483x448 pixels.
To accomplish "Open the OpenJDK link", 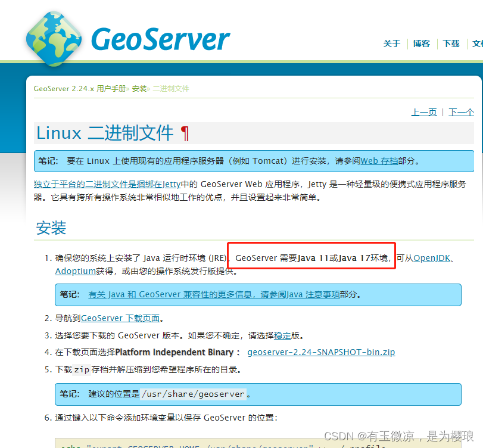I will pos(432,258).
